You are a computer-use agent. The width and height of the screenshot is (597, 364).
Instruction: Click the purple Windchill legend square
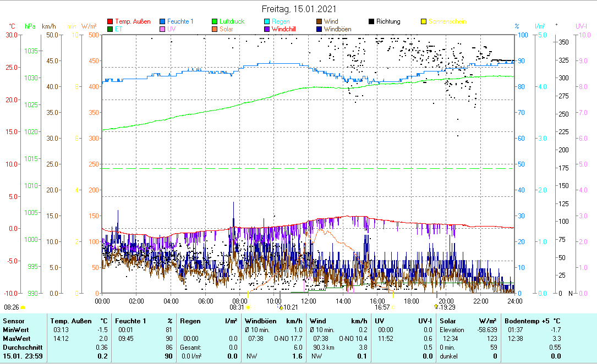268,29
